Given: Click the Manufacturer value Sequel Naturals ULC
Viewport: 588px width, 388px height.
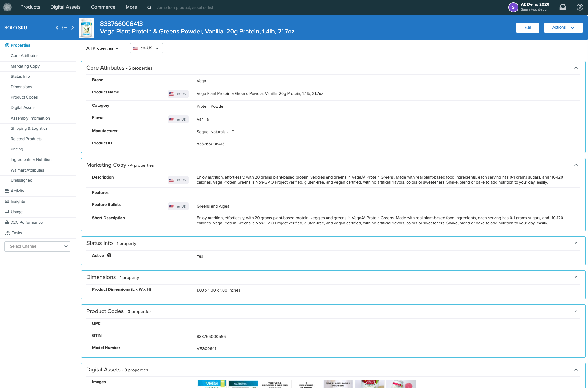Looking at the screenshot, I should (x=216, y=132).
